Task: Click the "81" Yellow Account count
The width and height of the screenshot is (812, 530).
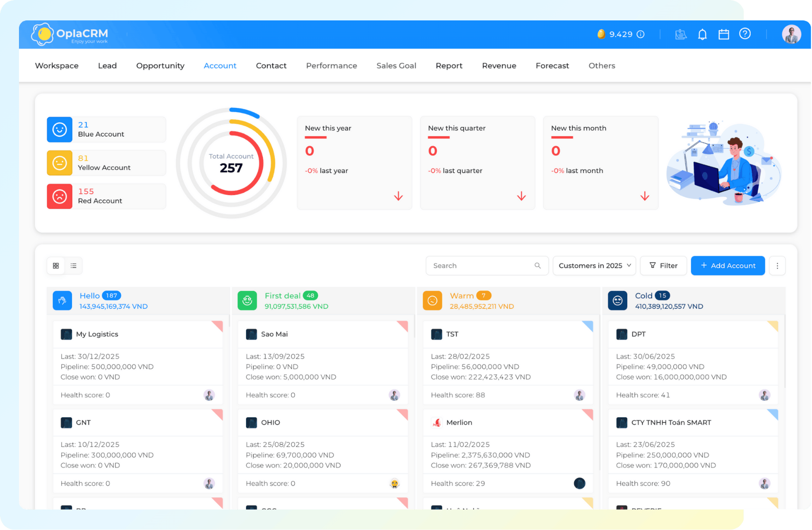Action: pyautogui.click(x=83, y=158)
